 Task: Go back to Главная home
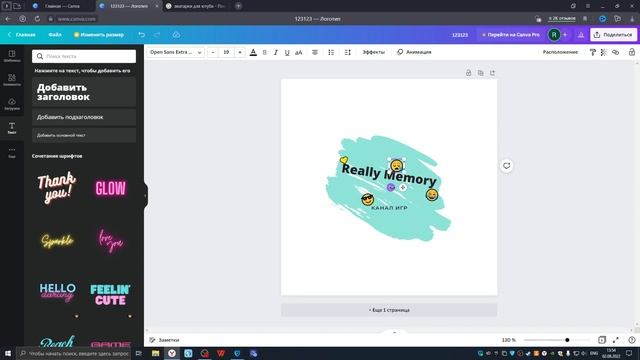coord(22,35)
